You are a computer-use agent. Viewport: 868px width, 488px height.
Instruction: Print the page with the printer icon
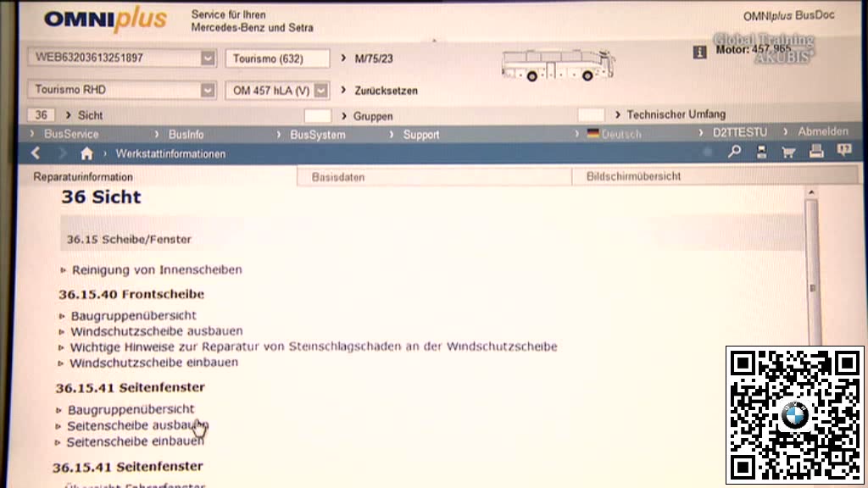point(816,151)
